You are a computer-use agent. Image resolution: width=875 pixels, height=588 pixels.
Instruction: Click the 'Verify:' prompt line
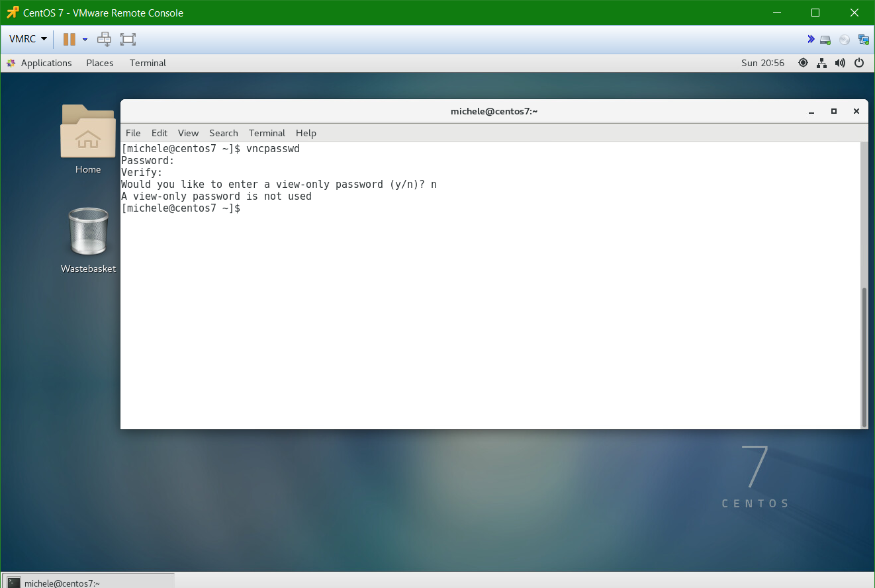(x=142, y=173)
